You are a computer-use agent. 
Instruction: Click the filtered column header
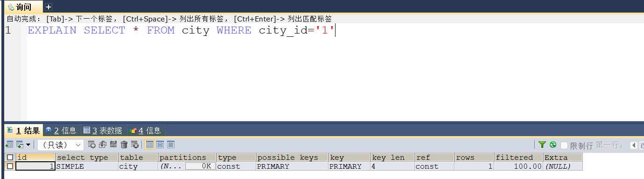(x=518, y=158)
